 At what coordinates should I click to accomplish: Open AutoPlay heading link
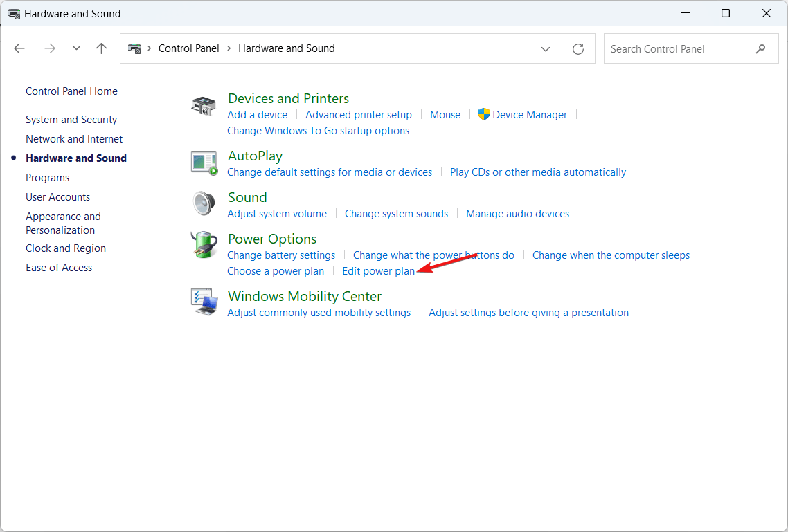(256, 156)
